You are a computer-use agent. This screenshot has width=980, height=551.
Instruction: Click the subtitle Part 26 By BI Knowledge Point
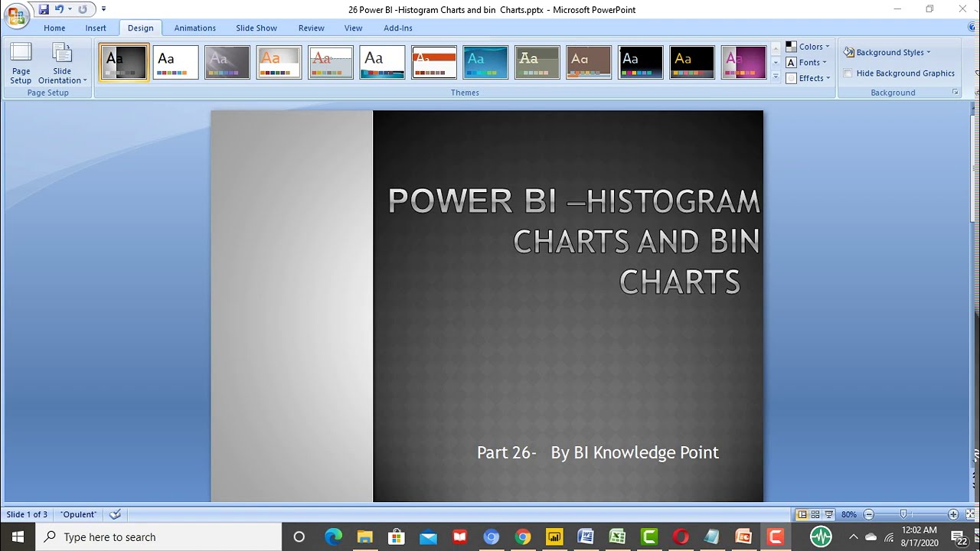(597, 452)
